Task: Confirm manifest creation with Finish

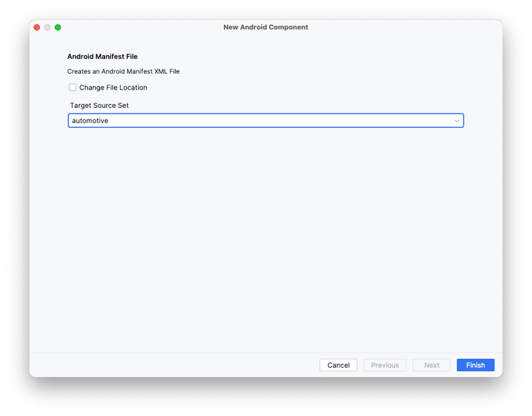Action: coord(475,365)
